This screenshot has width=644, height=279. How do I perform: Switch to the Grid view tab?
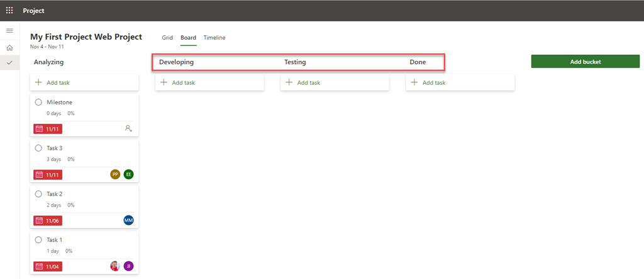coord(167,38)
